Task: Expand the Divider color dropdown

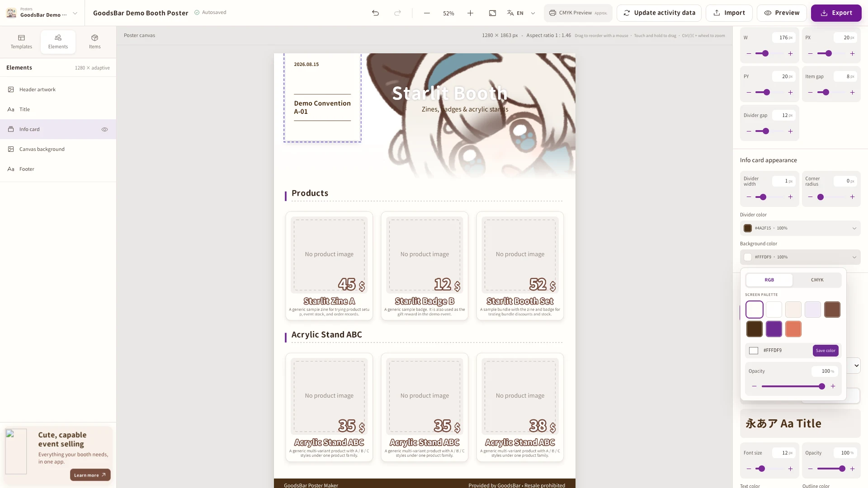Action: (800, 228)
